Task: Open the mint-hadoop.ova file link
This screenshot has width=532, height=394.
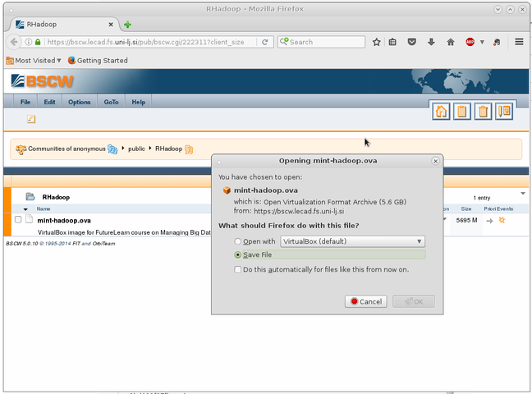Action: tap(64, 220)
